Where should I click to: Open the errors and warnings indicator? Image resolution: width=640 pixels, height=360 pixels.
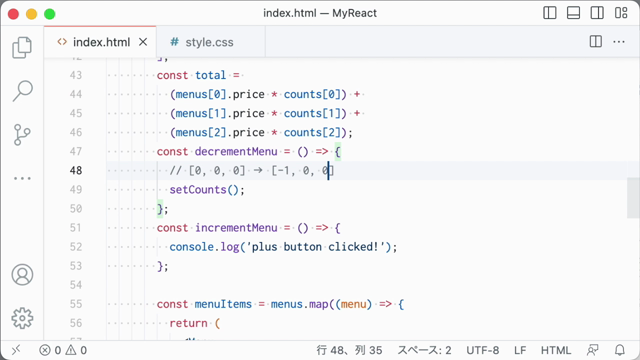pos(63,350)
